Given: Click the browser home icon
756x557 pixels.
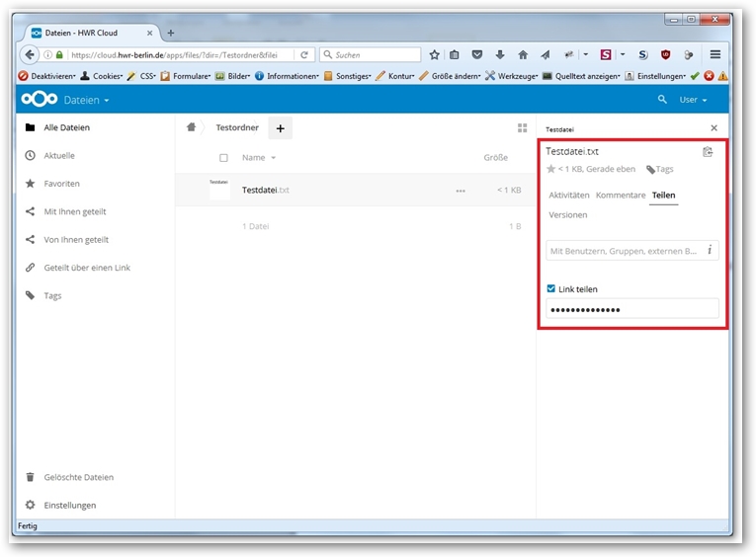Looking at the screenshot, I should (x=523, y=55).
